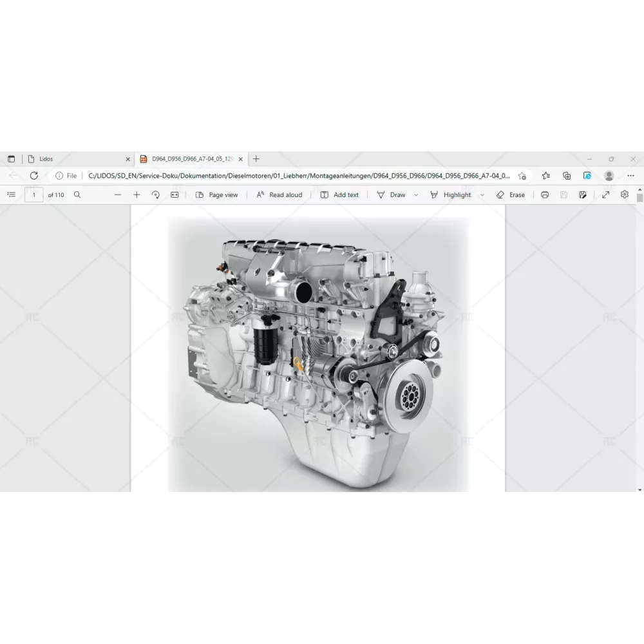Image resolution: width=644 pixels, height=644 pixels.
Task: Open a new browser tab
Action: point(256,159)
